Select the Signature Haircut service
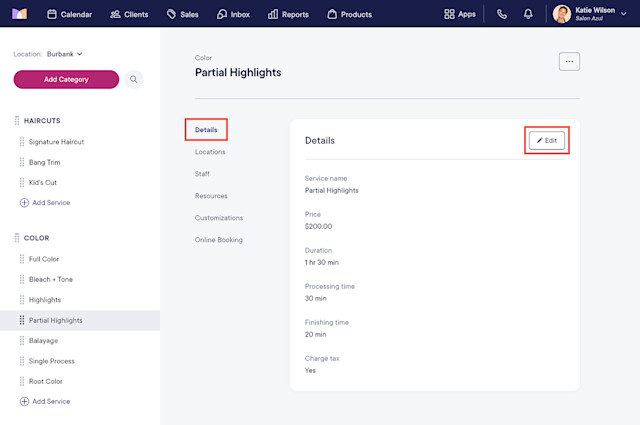The width and height of the screenshot is (640, 425). [56, 142]
